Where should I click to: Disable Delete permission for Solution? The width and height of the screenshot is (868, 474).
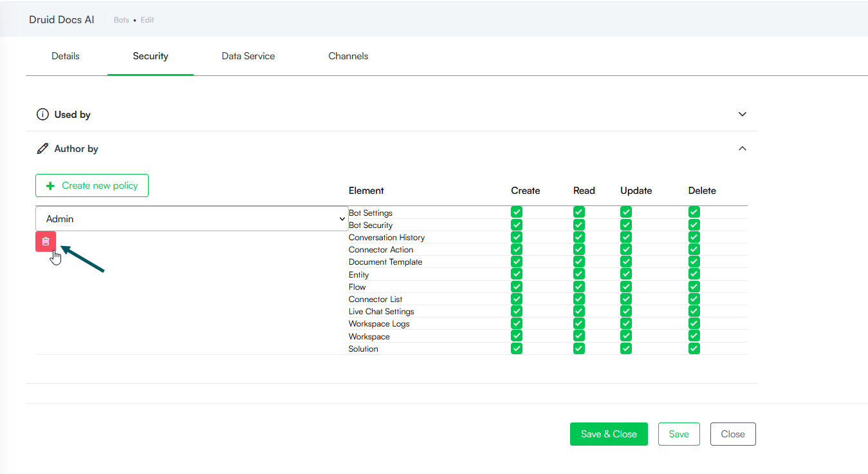[x=693, y=348]
